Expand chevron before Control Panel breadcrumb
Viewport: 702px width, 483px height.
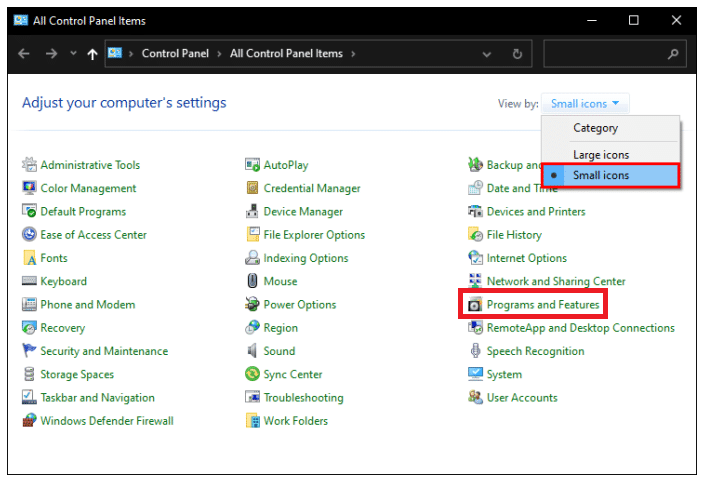pos(131,54)
